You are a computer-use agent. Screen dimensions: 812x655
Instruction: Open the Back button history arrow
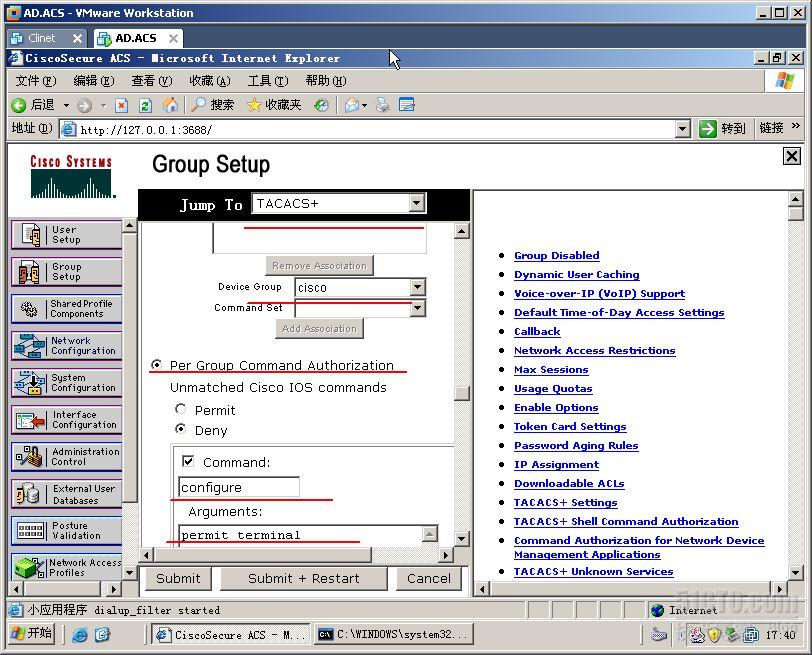66,106
